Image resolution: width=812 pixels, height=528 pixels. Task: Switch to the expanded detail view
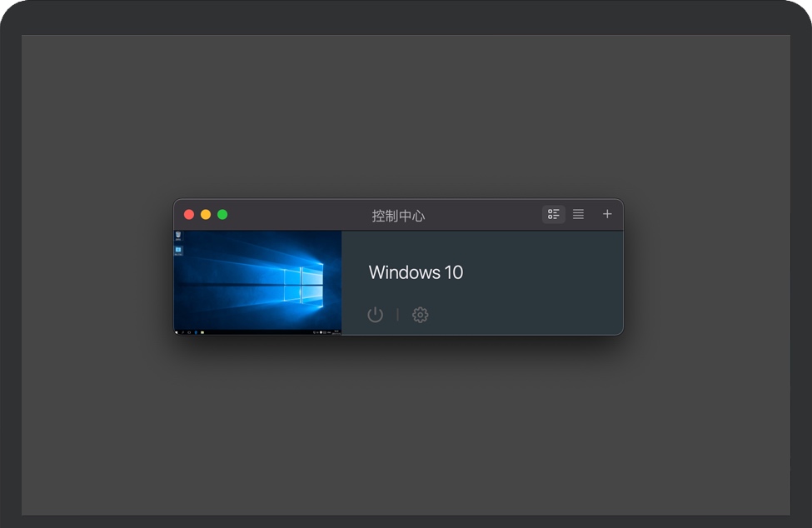[554, 214]
